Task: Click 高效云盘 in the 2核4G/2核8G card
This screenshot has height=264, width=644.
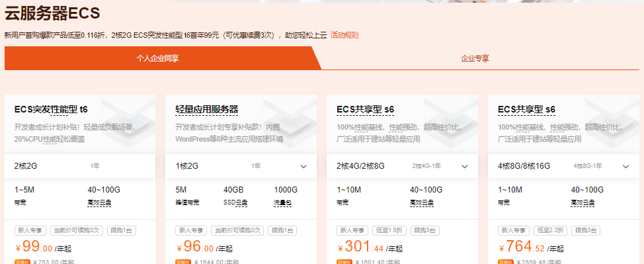Action: (422, 202)
